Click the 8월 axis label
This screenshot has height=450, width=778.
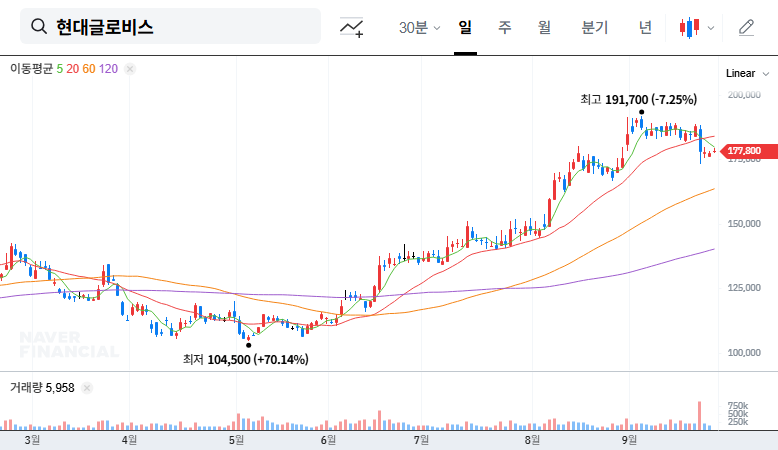[532, 440]
